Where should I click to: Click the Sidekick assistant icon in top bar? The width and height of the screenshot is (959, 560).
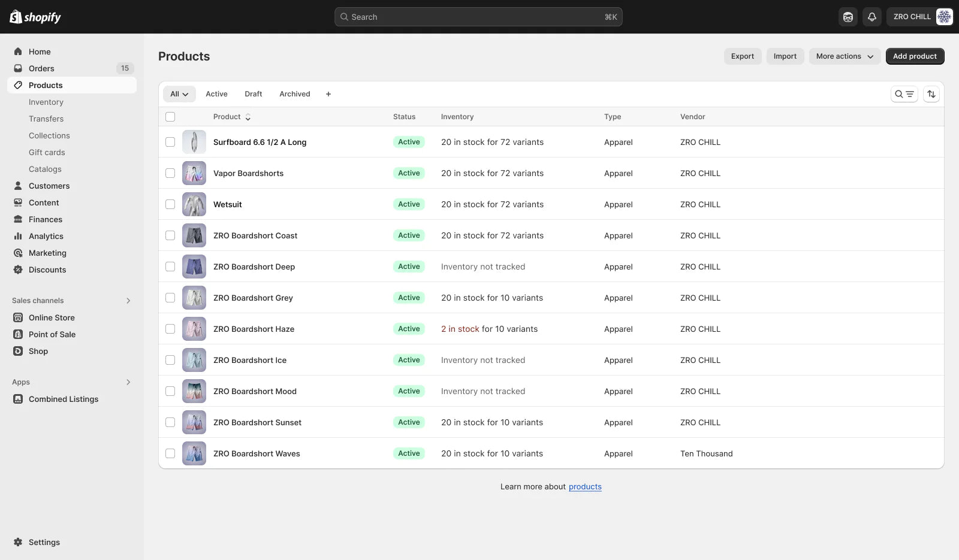tap(848, 17)
